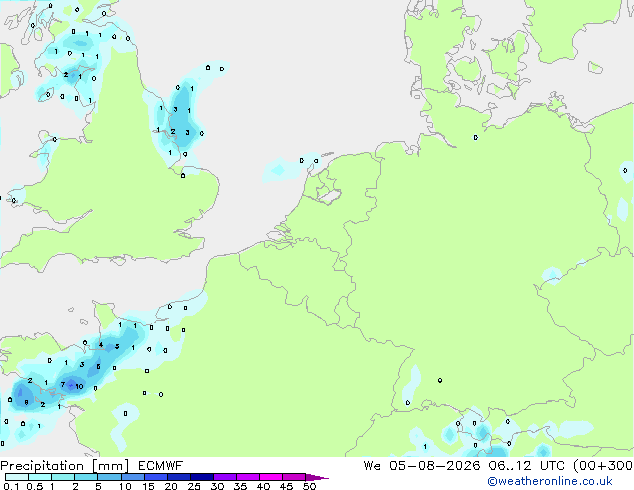This screenshot has height=490, width=634.
Task: Pick the 10–15 mm legend color swatch
Action: click(132, 477)
